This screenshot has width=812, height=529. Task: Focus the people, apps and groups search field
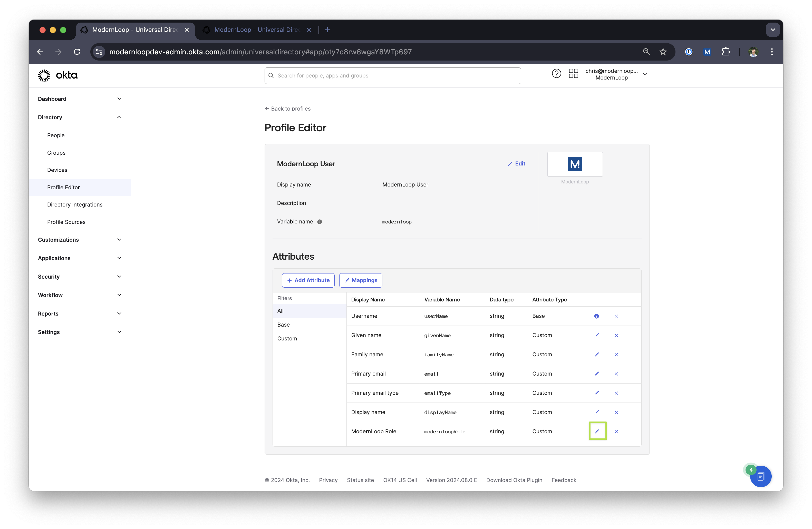(x=393, y=75)
